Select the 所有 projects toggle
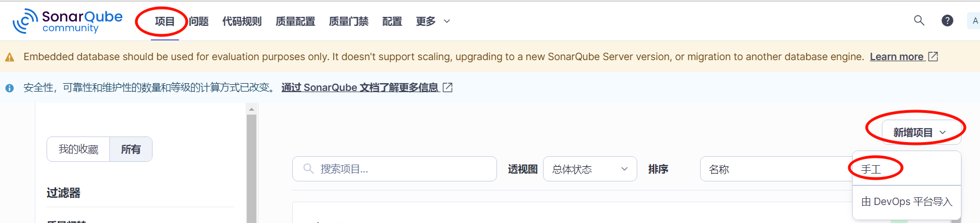980x223 pixels. pos(131,149)
